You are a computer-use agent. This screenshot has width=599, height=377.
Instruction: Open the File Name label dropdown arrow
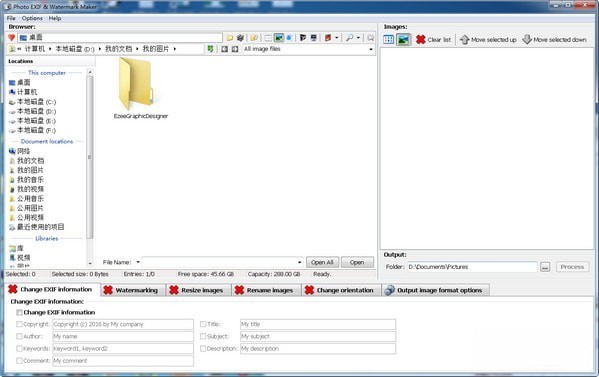click(138, 262)
